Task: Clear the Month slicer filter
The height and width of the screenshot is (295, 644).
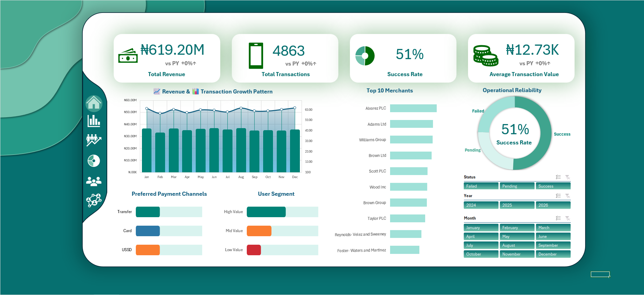Action: coord(567,218)
